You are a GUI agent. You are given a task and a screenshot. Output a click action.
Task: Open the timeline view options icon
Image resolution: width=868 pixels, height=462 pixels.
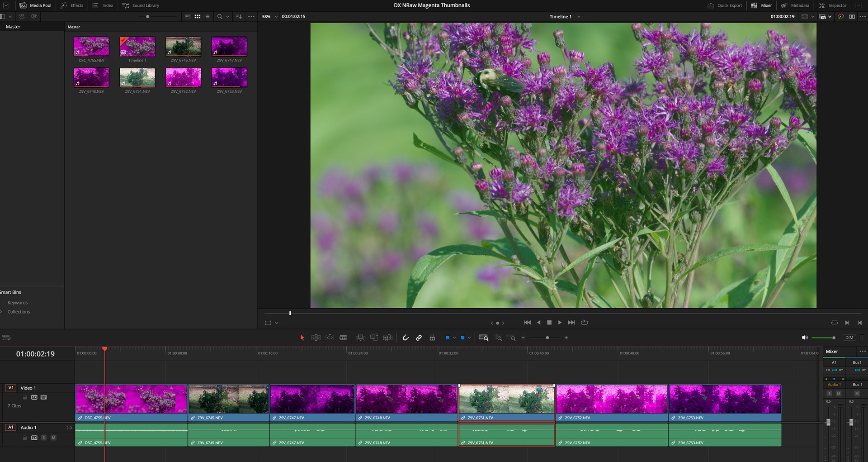pyautogui.click(x=6, y=338)
